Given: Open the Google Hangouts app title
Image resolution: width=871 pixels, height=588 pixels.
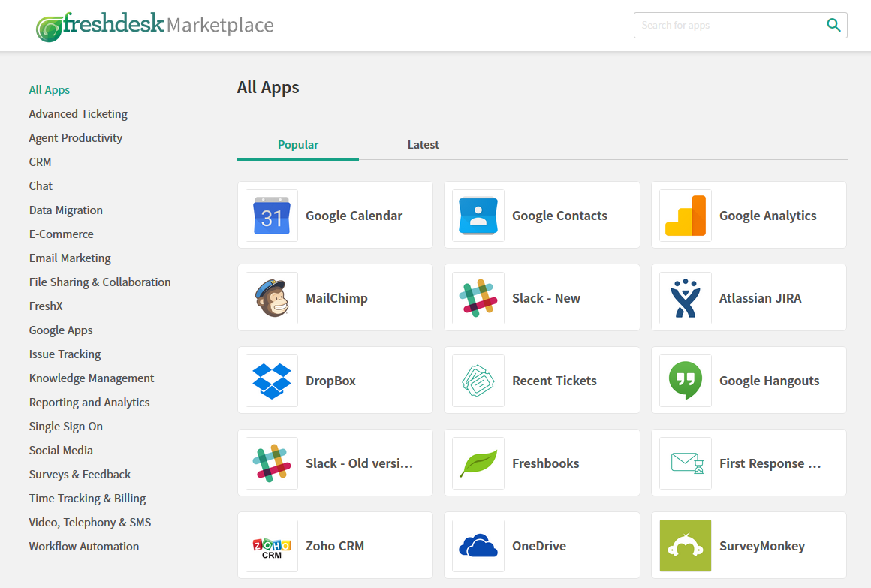Looking at the screenshot, I should point(770,381).
